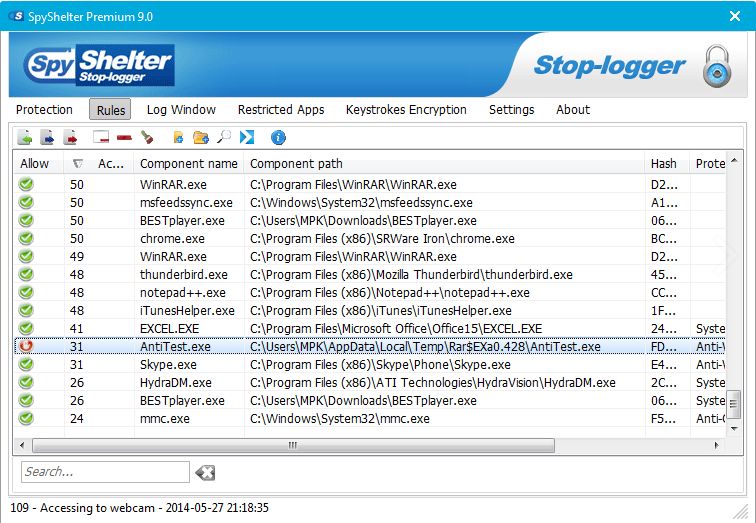Image resolution: width=756 pixels, height=523 pixels.
Task: Open the Protection tab
Action: (44, 110)
